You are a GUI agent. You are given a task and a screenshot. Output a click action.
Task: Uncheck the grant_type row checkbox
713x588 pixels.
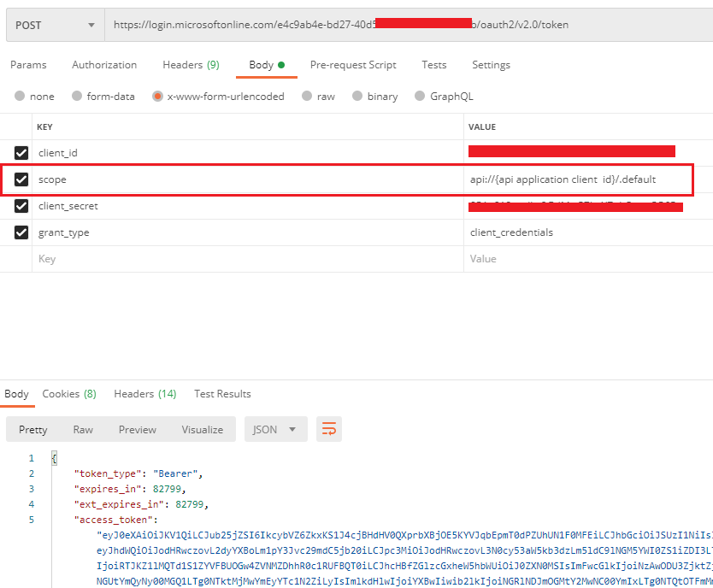tap(21, 232)
